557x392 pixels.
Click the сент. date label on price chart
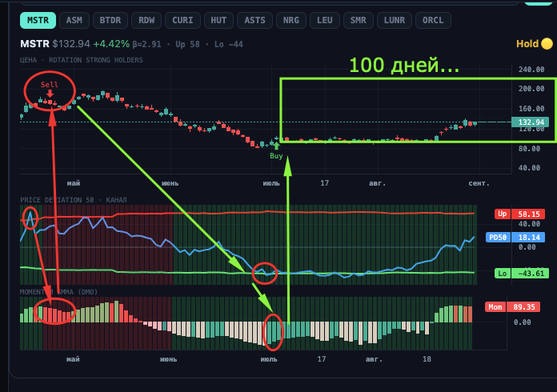[479, 183]
